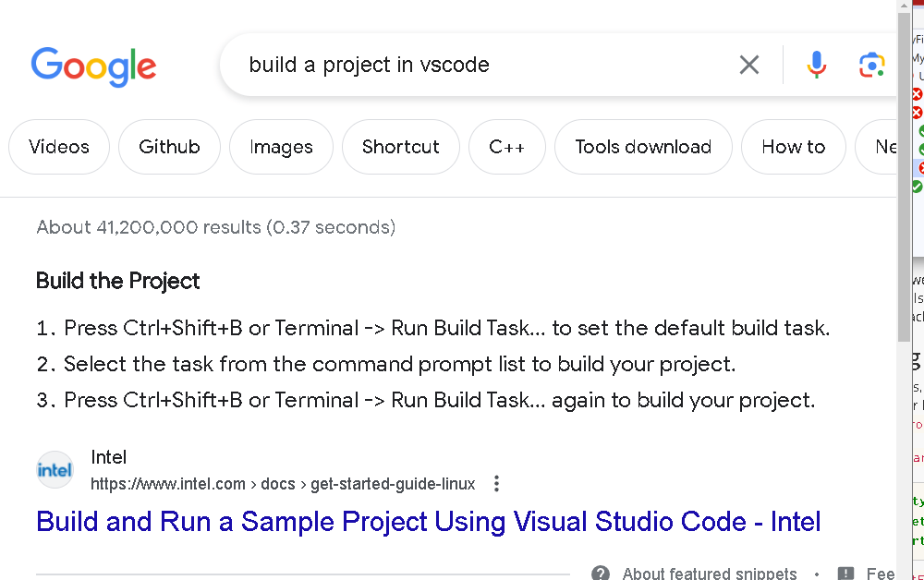
Task: Select the Shortcut filter chip
Action: click(401, 147)
